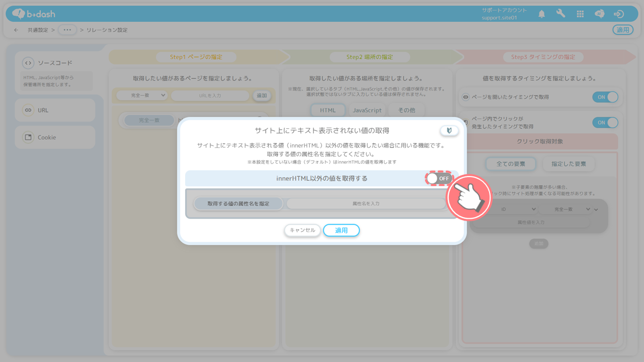Click Step3 タイミングの指定 header
Viewport: 644px width, 362px height.
[543, 57]
